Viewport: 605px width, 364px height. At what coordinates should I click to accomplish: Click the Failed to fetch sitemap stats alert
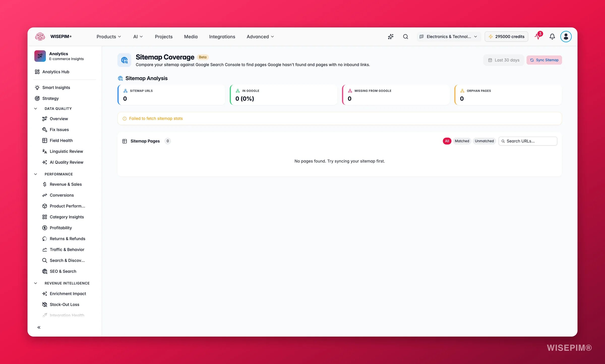coord(340,118)
